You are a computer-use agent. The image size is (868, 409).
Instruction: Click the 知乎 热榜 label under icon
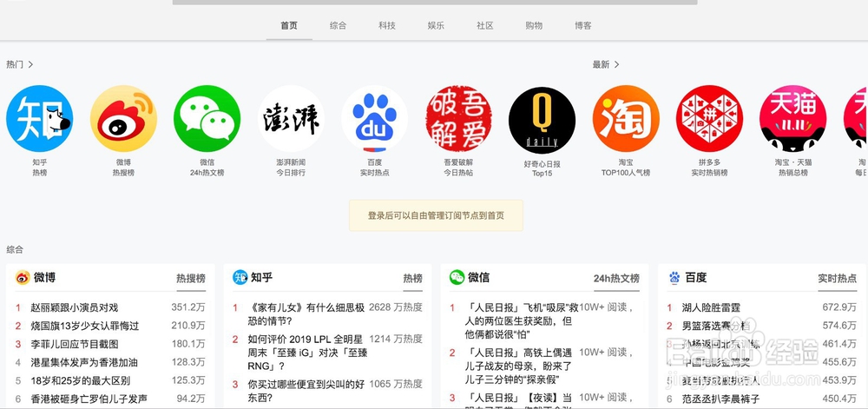tap(39, 167)
